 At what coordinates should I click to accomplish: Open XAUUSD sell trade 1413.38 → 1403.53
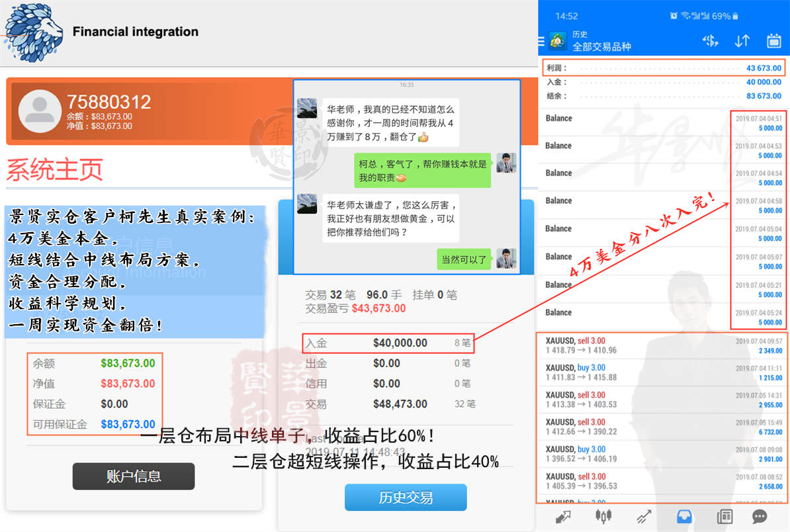click(x=664, y=400)
